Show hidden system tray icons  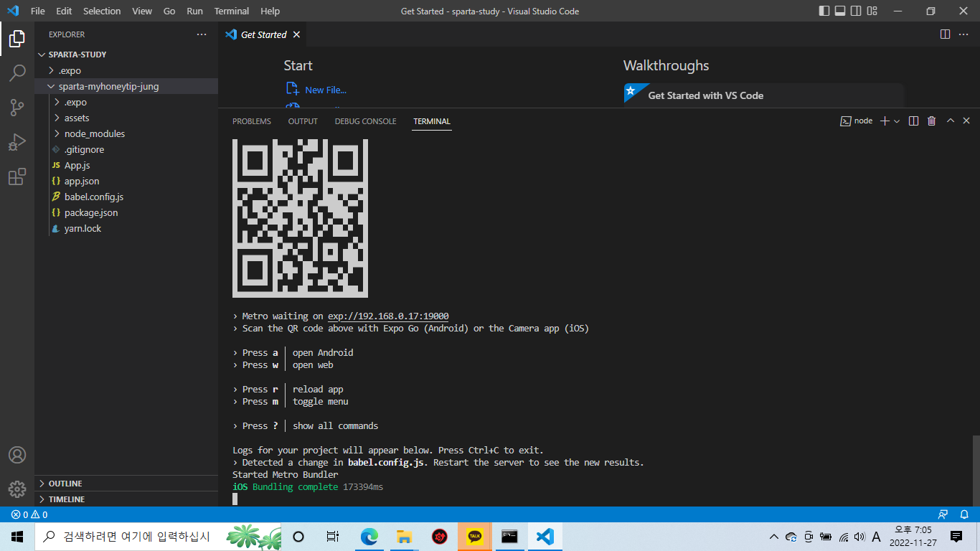coord(773,537)
